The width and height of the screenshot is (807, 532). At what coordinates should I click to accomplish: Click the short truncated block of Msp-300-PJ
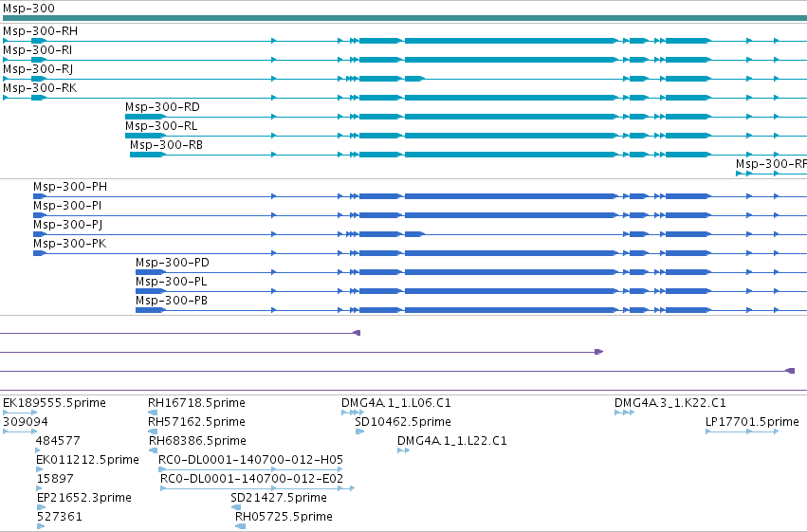click(x=414, y=234)
